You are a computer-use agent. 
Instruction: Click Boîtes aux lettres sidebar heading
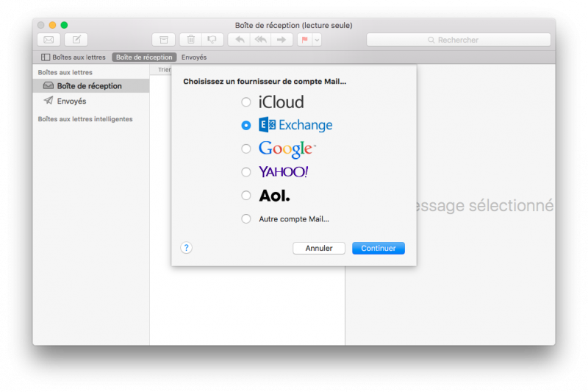coord(65,72)
